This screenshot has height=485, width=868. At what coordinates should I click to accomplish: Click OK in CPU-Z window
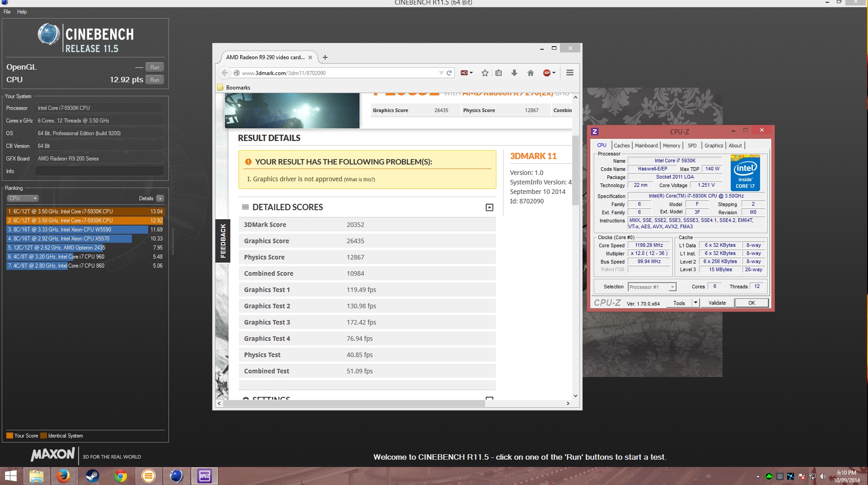click(751, 303)
